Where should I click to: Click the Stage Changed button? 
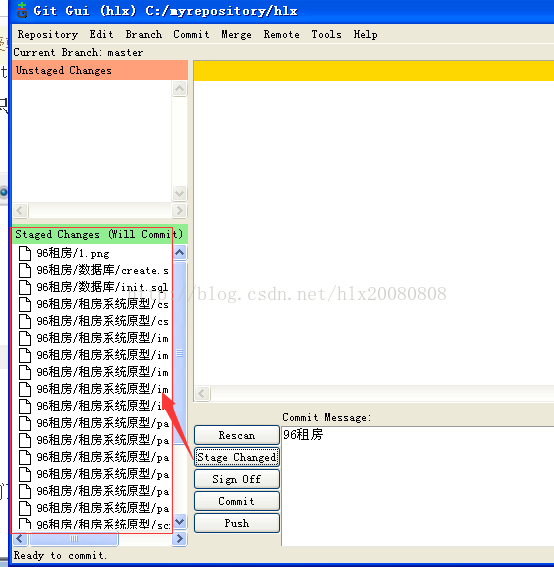point(237,457)
